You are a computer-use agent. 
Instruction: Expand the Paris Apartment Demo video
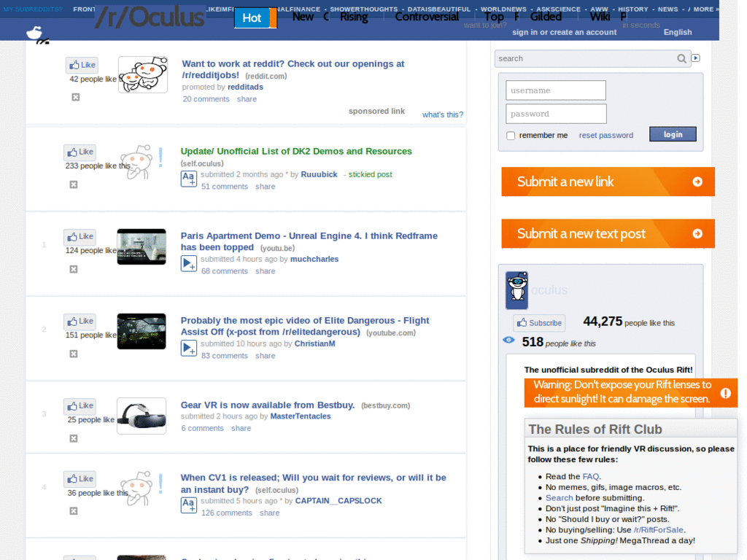click(189, 264)
